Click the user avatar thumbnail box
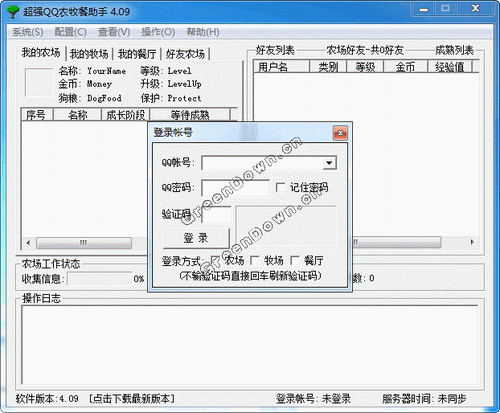 point(39,82)
